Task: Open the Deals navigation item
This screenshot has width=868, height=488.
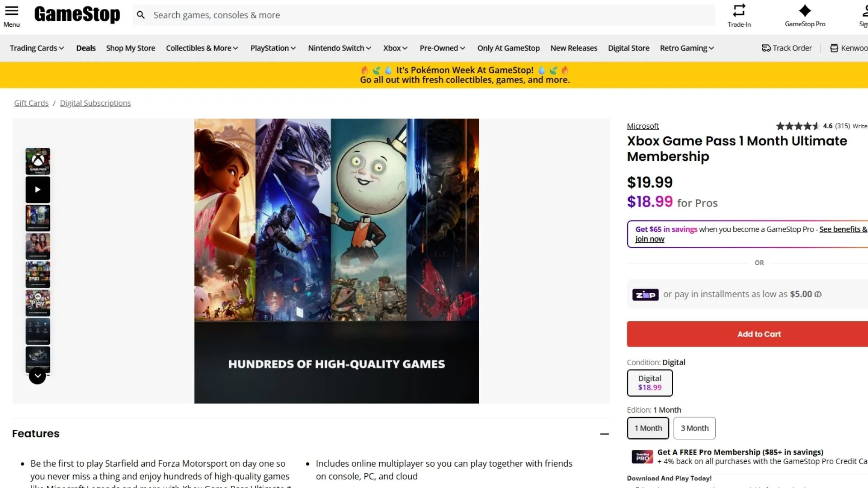Action: (85, 48)
